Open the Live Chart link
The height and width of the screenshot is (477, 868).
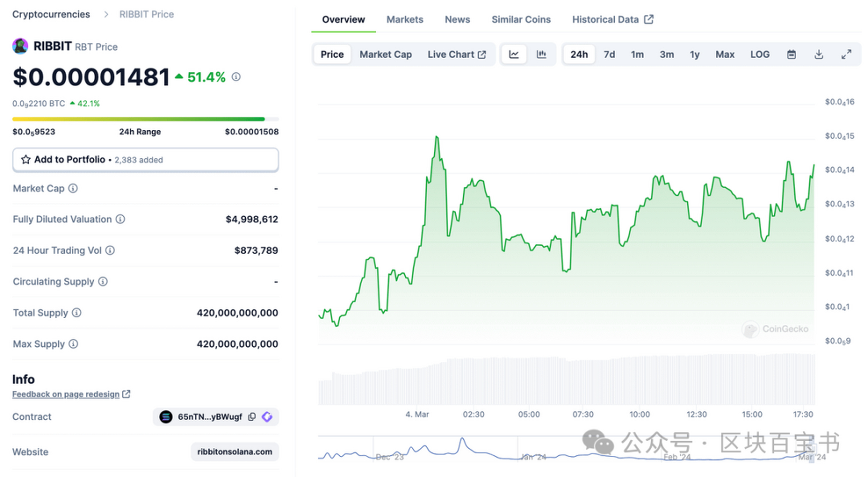pyautogui.click(x=457, y=54)
